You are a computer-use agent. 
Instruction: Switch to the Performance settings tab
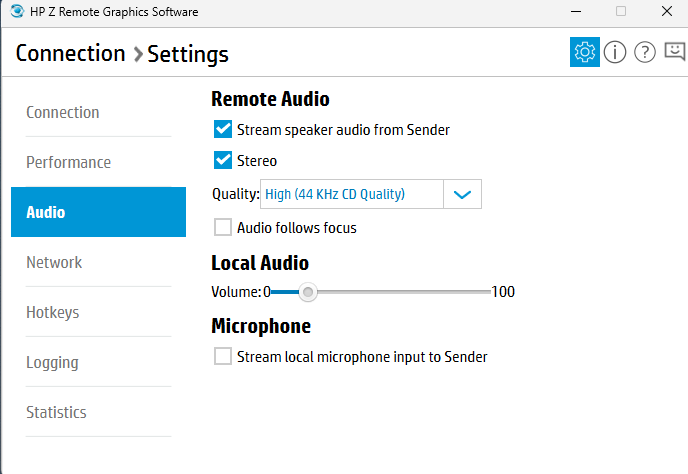(68, 162)
